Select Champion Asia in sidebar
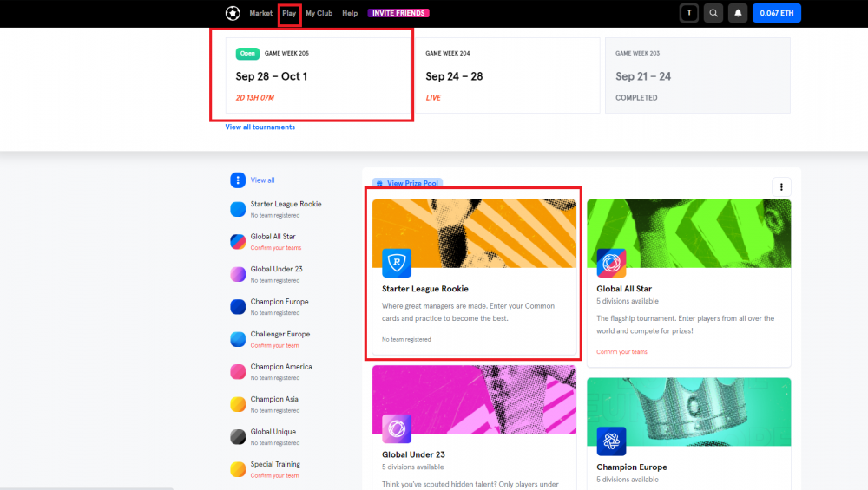 (x=274, y=399)
